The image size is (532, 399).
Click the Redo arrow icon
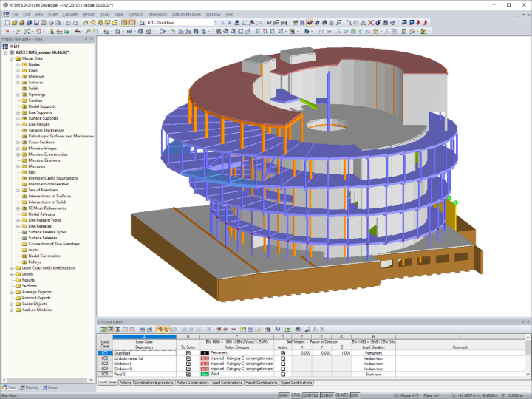75,23
